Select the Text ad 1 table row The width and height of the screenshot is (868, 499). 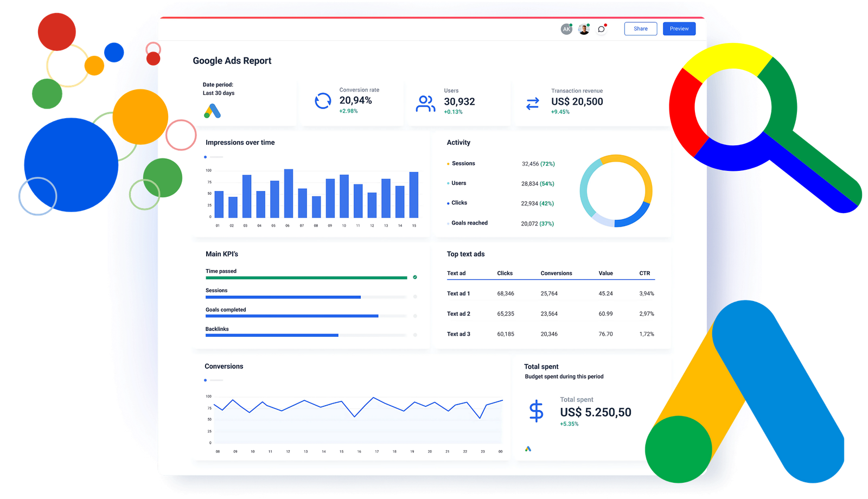click(550, 293)
